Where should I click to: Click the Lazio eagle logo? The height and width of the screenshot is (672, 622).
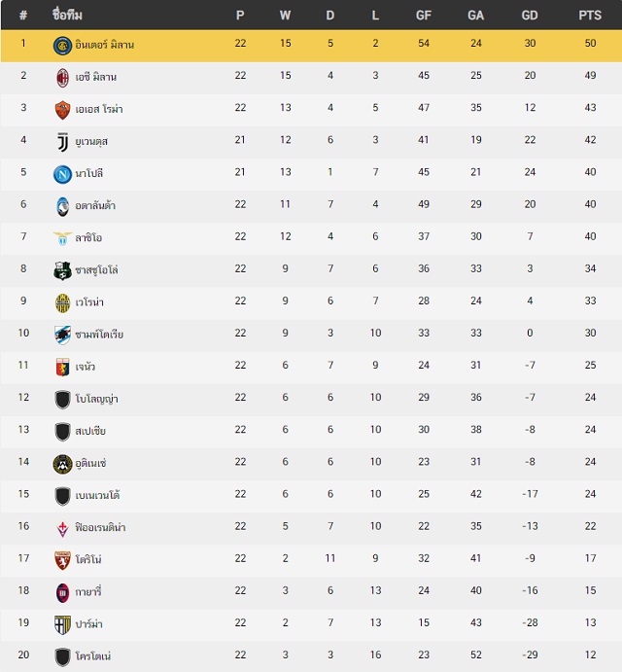[62, 238]
